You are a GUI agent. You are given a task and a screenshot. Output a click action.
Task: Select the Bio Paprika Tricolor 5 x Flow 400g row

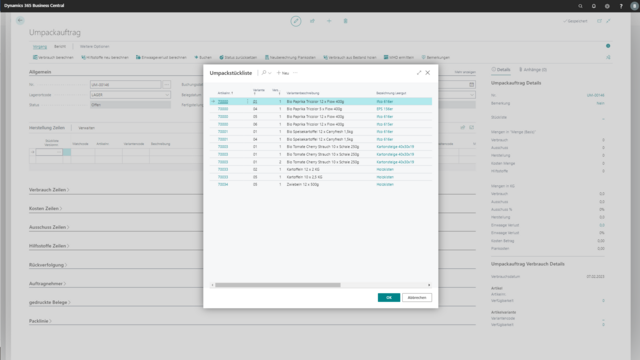coord(321,109)
